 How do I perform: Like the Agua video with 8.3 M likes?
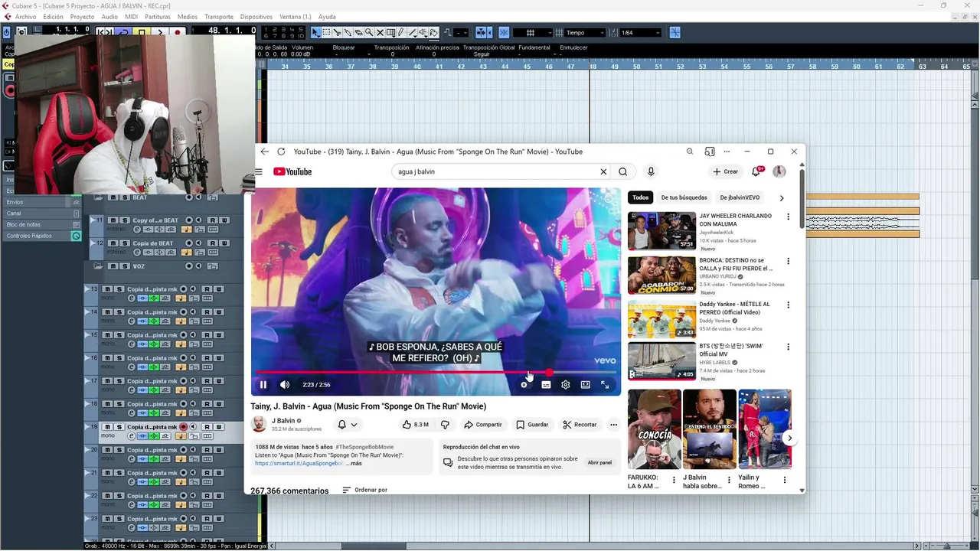tap(415, 425)
